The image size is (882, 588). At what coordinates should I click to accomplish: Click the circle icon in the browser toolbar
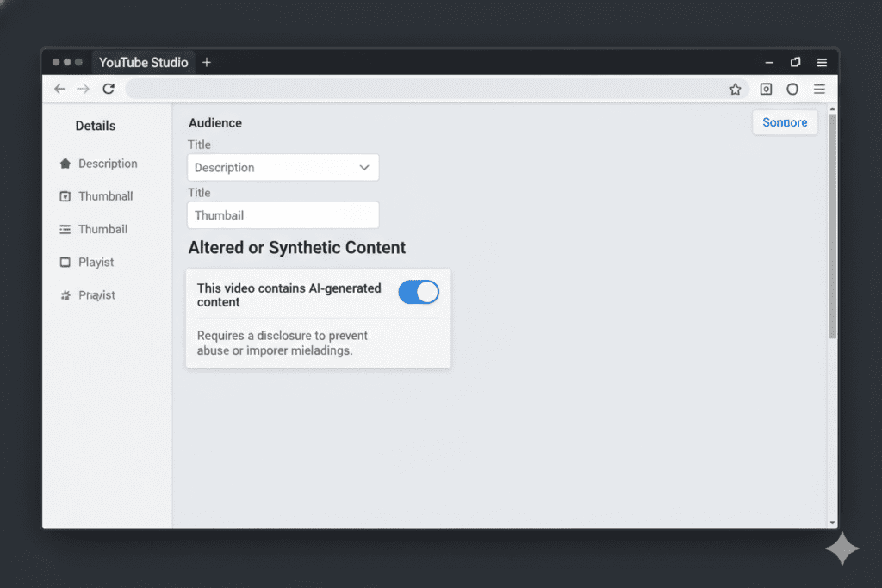792,89
